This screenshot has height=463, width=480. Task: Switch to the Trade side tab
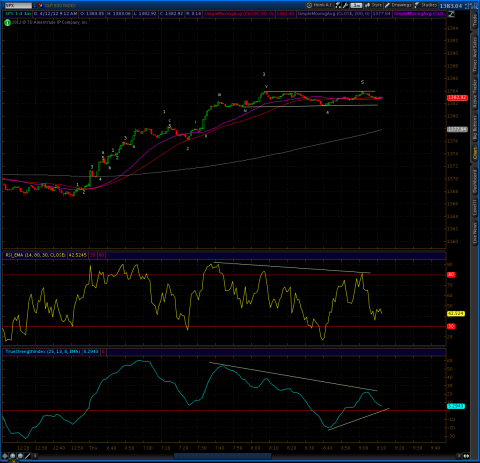coord(475,21)
